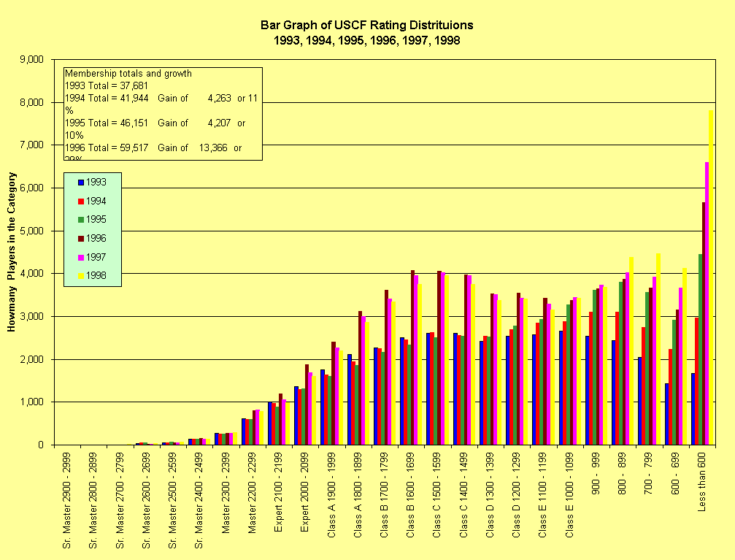Click the green 1995 legend swatch
Image resolution: width=735 pixels, height=560 pixels.
pos(81,219)
